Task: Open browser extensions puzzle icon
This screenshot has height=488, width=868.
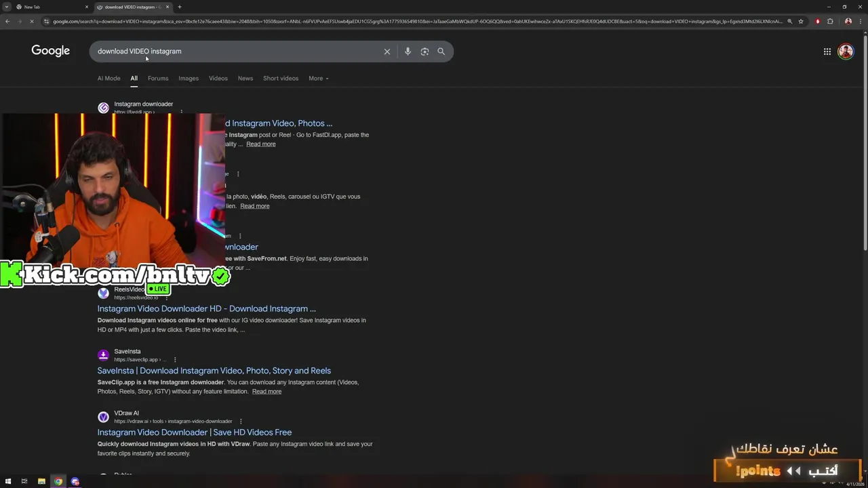Action: [830, 22]
